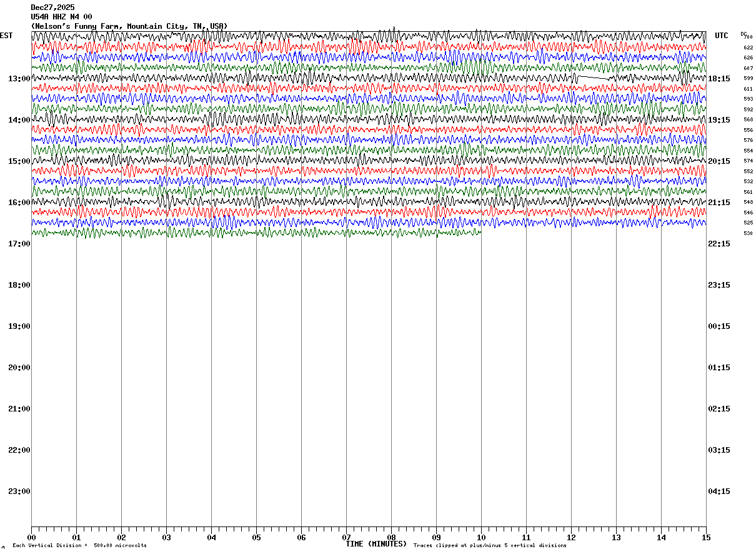Click the DC offset value "546"
Screen dimensions: 756x554
click(x=748, y=213)
